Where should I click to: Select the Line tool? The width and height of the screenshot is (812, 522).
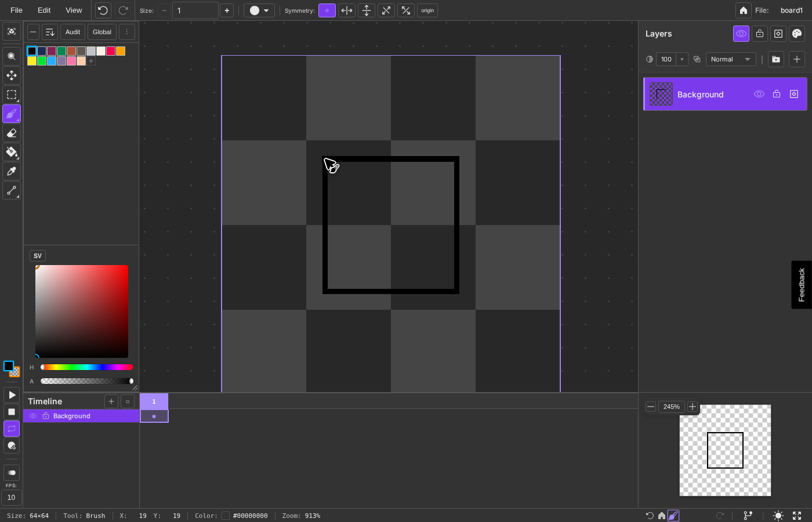[x=12, y=190]
